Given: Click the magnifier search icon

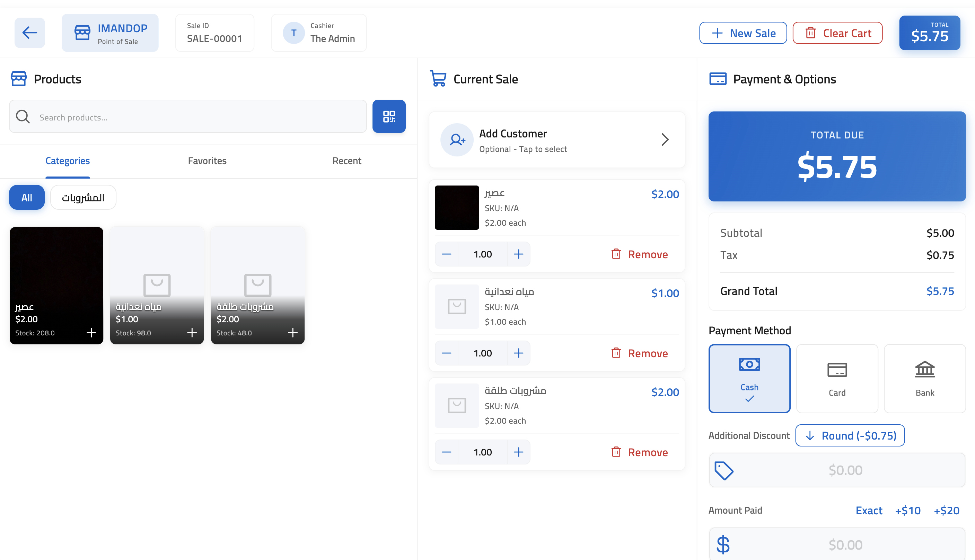Looking at the screenshot, I should pos(23,117).
